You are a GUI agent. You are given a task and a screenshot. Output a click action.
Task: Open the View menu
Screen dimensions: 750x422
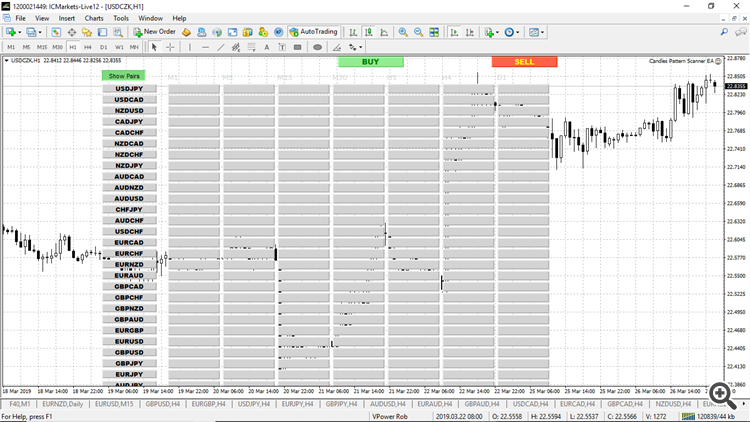pos(42,18)
